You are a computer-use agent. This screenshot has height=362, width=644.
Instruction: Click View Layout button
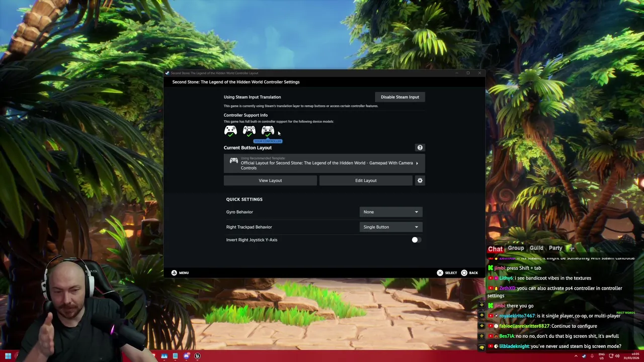point(270,180)
